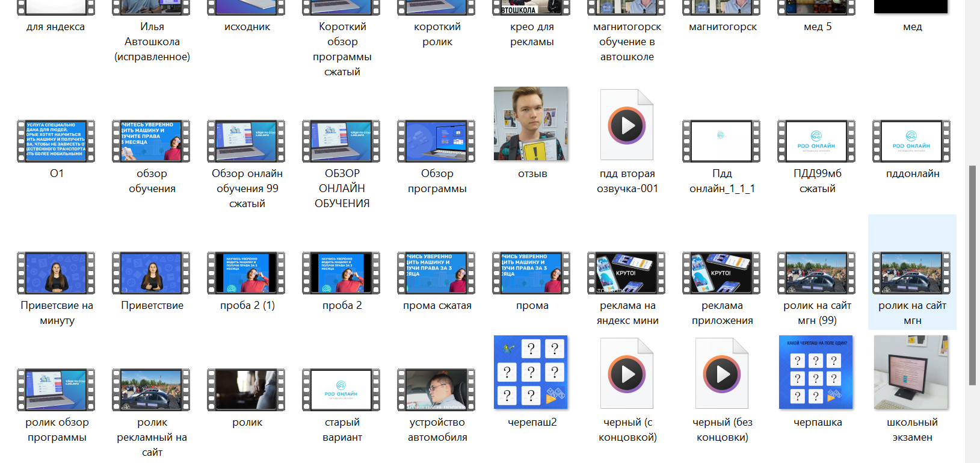This screenshot has width=980, height=463.
Task: Select the 'отзыв' photo thumbnail
Action: [531, 123]
